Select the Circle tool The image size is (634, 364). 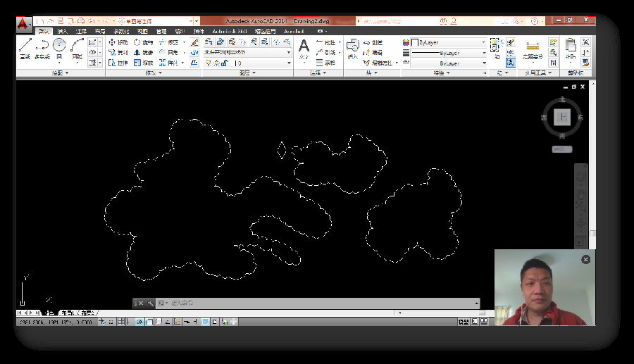point(59,48)
